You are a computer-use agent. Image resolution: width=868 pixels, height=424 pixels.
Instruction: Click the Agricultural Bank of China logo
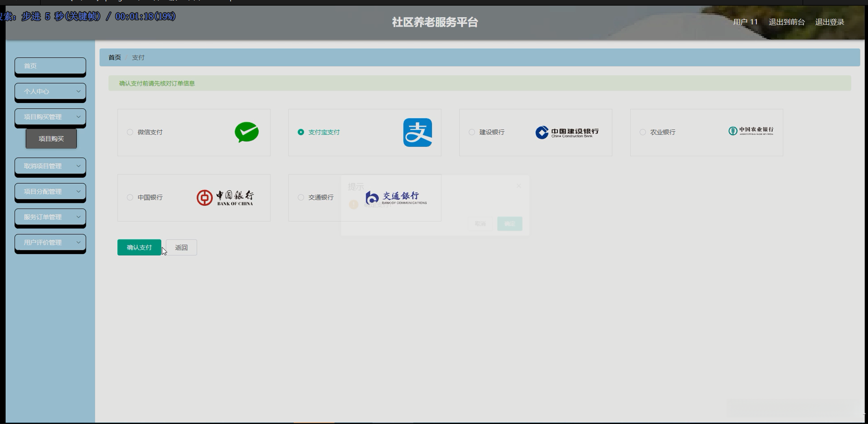click(x=751, y=131)
